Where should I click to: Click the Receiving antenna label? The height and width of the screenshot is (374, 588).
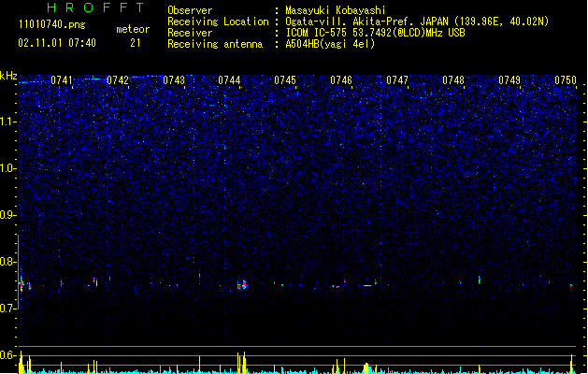tap(215, 44)
